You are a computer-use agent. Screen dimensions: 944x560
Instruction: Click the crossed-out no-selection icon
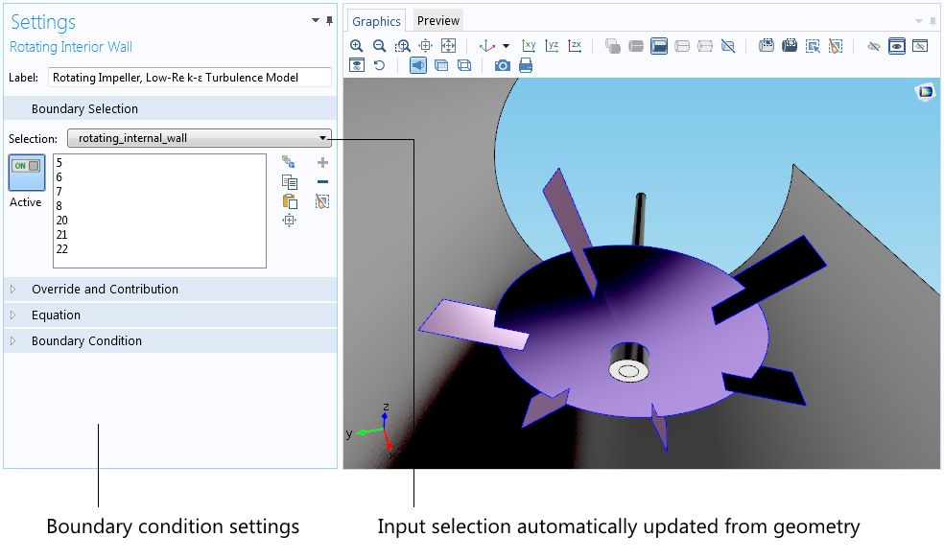(x=728, y=46)
